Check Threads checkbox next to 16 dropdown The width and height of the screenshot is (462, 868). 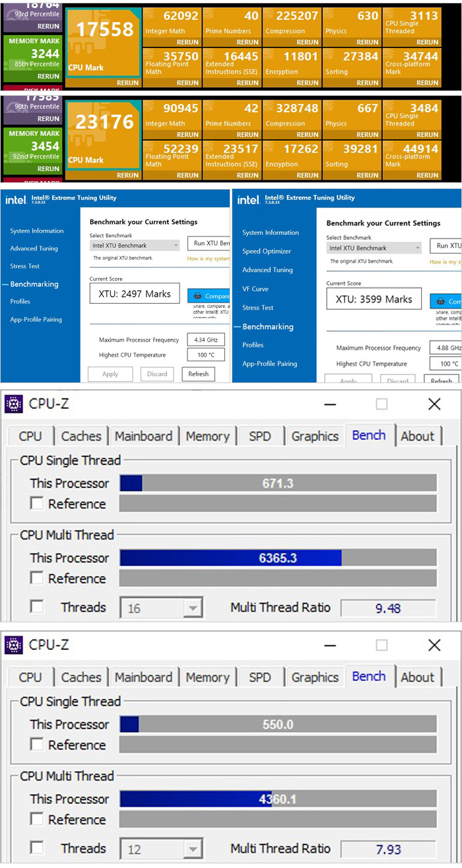point(37,607)
